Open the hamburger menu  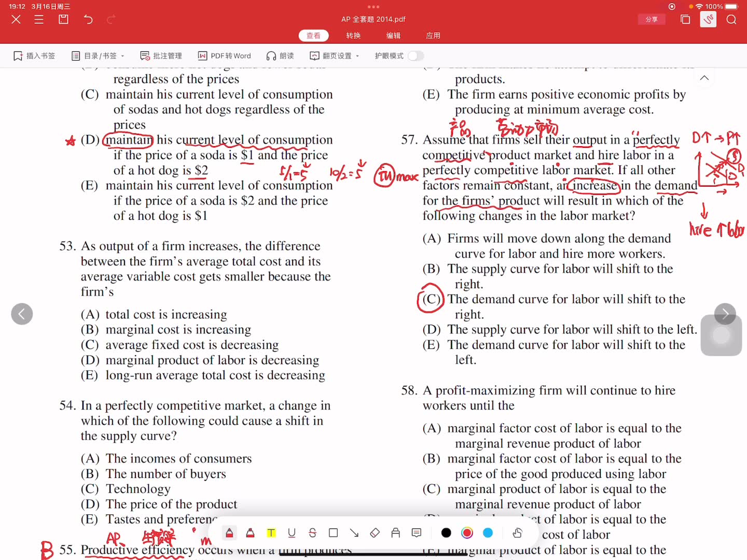coord(39,20)
